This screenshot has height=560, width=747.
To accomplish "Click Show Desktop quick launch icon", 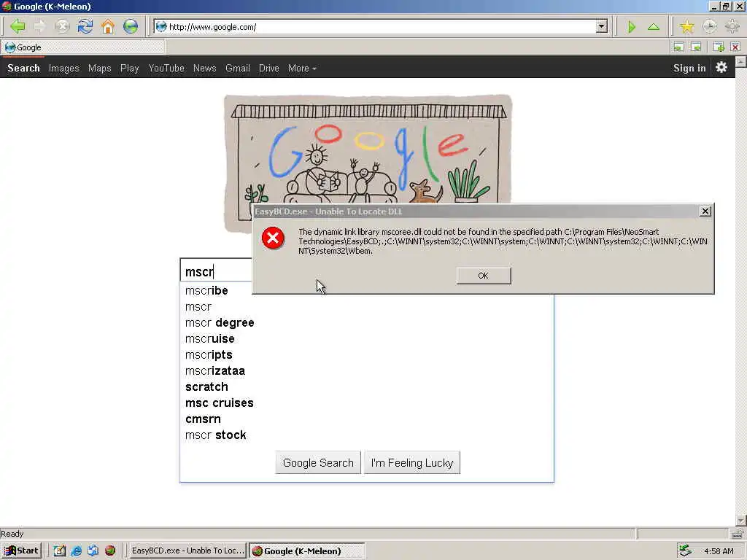I will coord(60,551).
